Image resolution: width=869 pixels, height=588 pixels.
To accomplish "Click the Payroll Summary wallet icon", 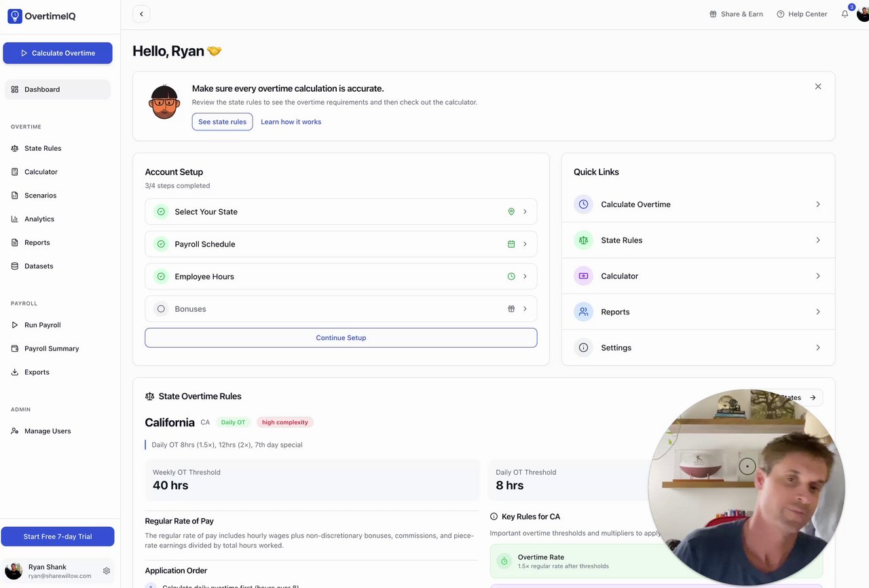I will pos(15,348).
